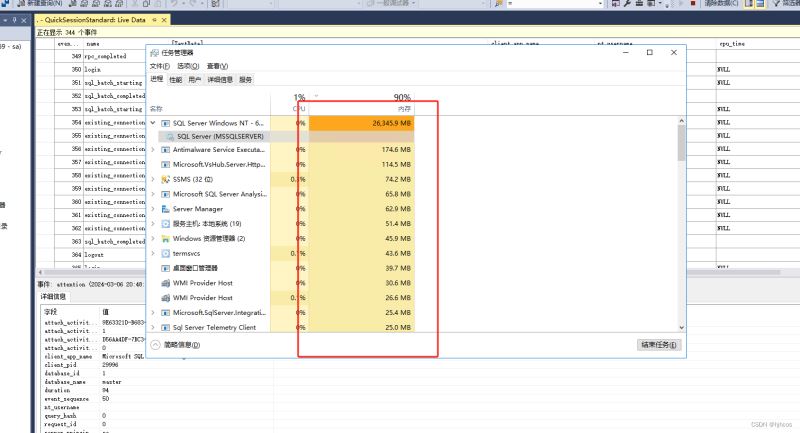Open the 选项(O) menu in Task Manager
Screen dimensions: 800x433
tap(188, 66)
